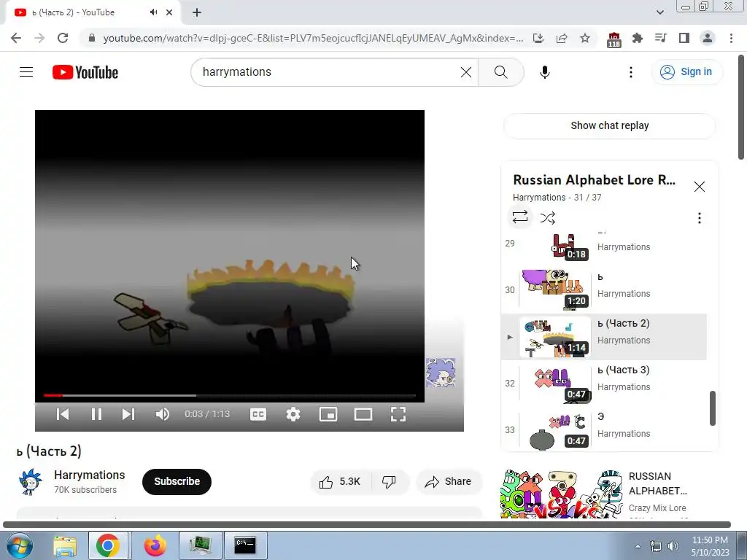The width and height of the screenshot is (747, 560).
Task: Toggle loop playlist
Action: point(519,217)
